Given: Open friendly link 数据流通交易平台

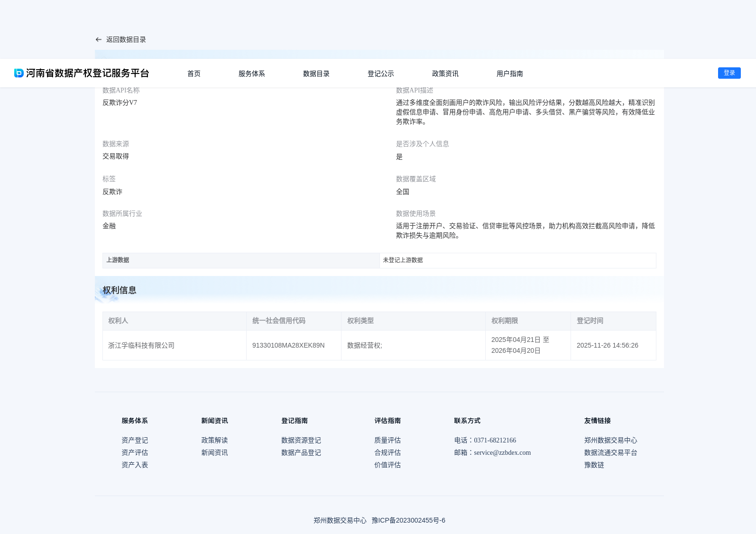Looking at the screenshot, I should 611,453.
